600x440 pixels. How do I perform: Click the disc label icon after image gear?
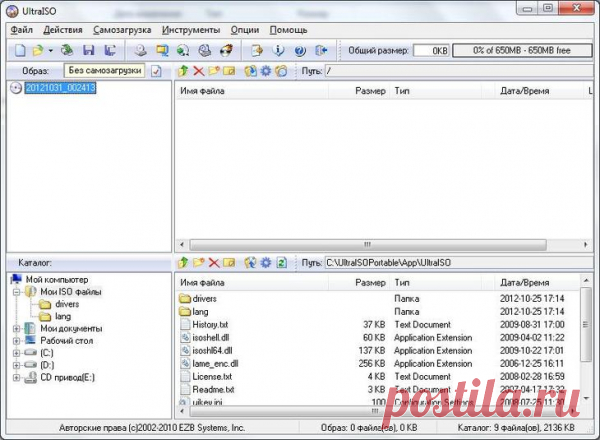click(281, 71)
